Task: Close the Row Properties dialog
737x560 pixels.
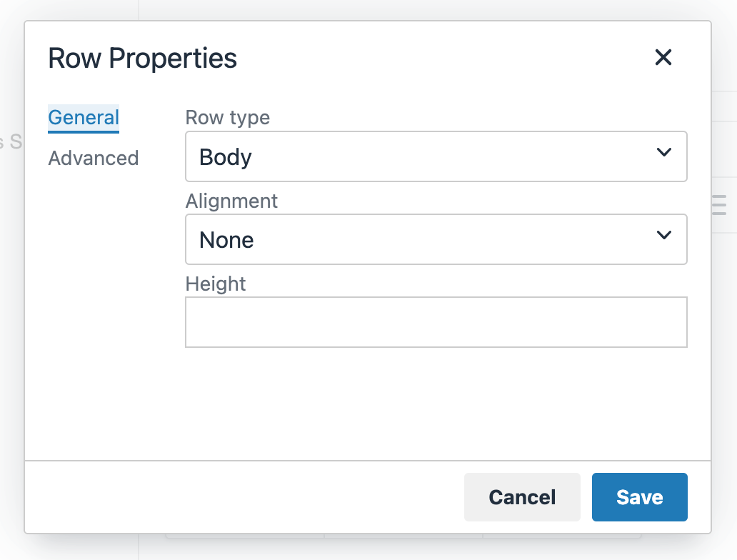Action: point(663,58)
